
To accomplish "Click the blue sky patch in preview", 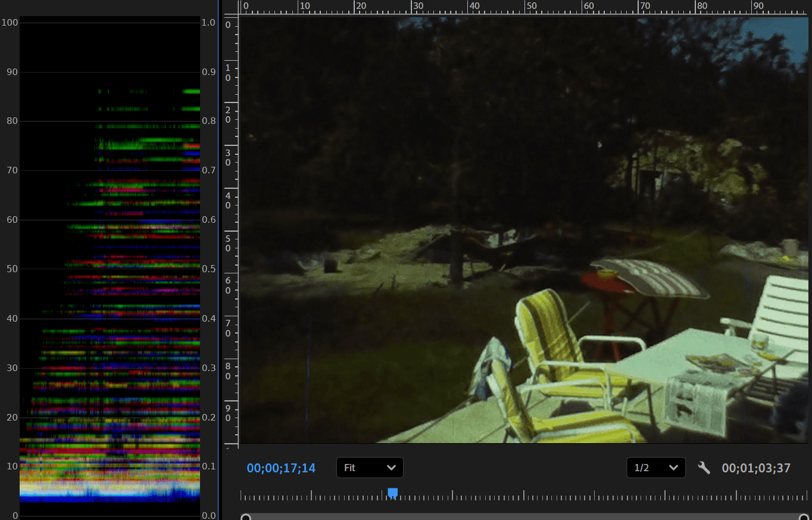I will 774,36.
